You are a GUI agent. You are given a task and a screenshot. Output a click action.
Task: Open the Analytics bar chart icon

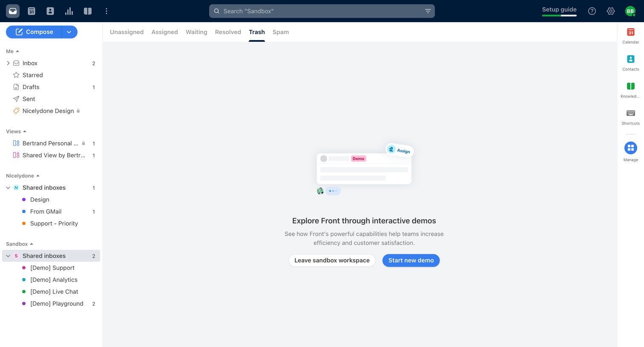pyautogui.click(x=69, y=11)
